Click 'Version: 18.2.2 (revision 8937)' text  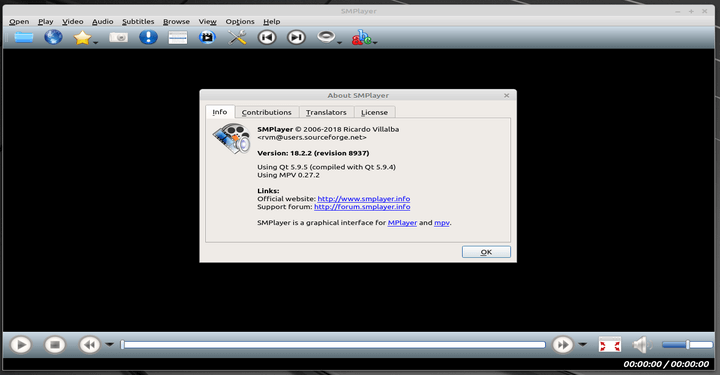(x=313, y=153)
